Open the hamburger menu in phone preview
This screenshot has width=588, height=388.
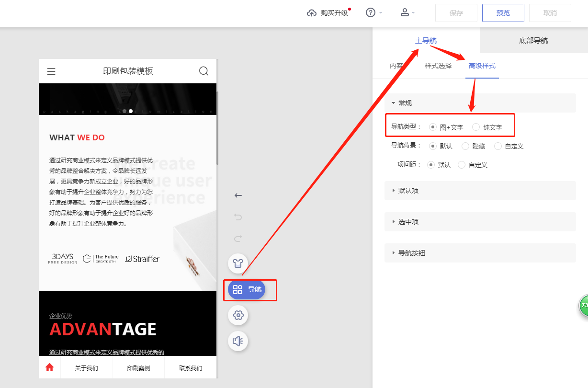click(x=51, y=71)
